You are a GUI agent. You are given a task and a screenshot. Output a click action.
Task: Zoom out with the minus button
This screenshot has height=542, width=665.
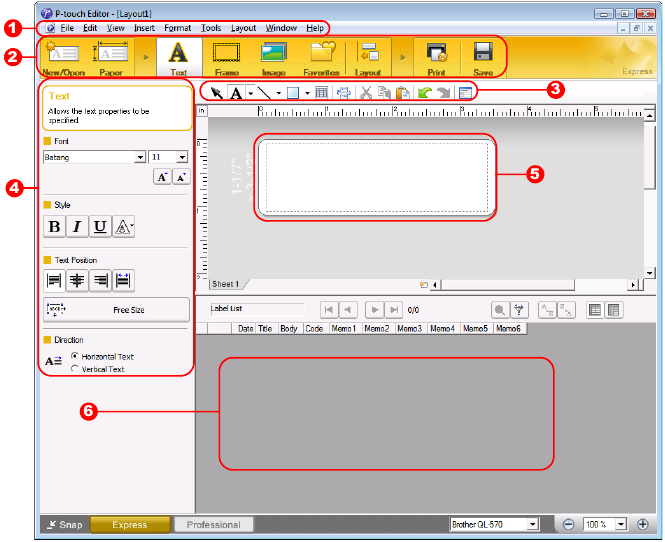coord(568,525)
